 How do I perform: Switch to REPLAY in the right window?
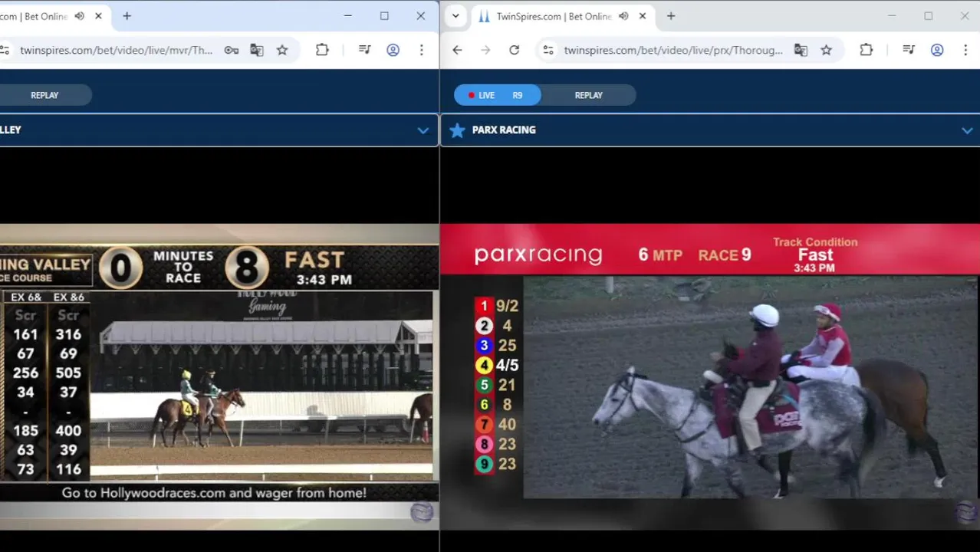pos(588,95)
